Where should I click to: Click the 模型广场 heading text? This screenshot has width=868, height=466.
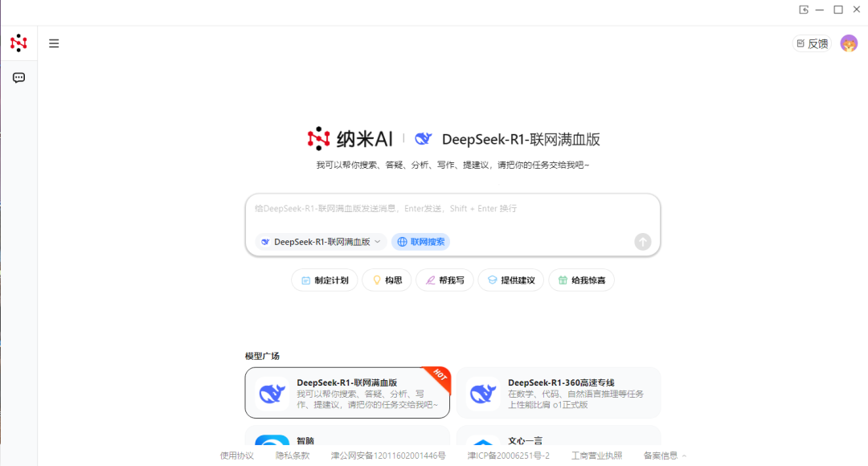coord(262,356)
